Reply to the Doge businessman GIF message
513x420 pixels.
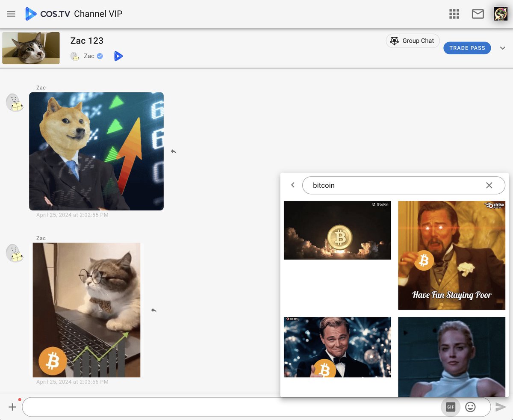coord(173,151)
